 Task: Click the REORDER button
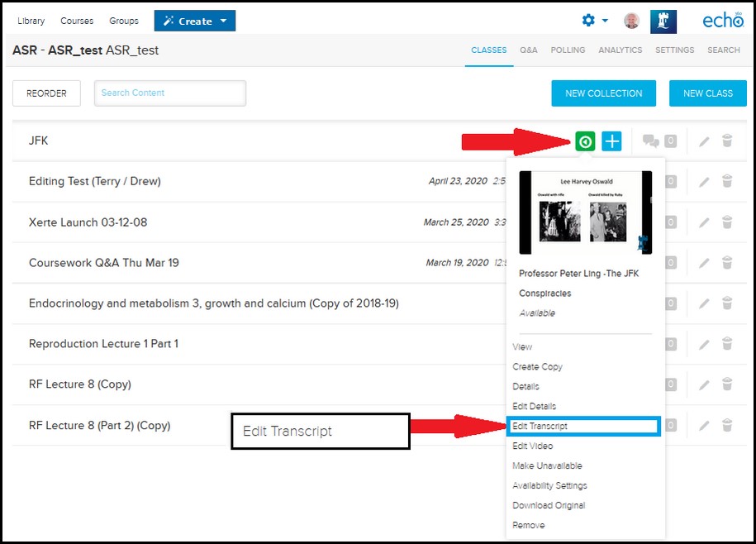(46, 93)
